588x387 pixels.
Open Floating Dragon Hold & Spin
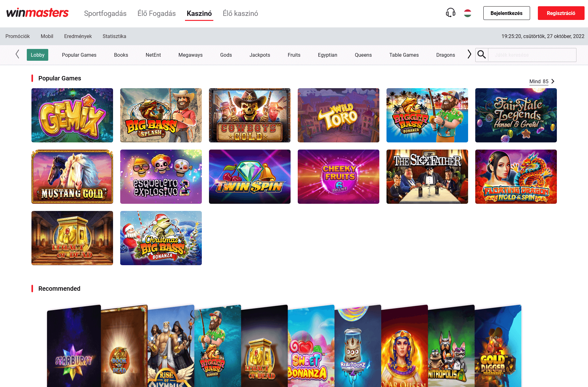pos(516,177)
